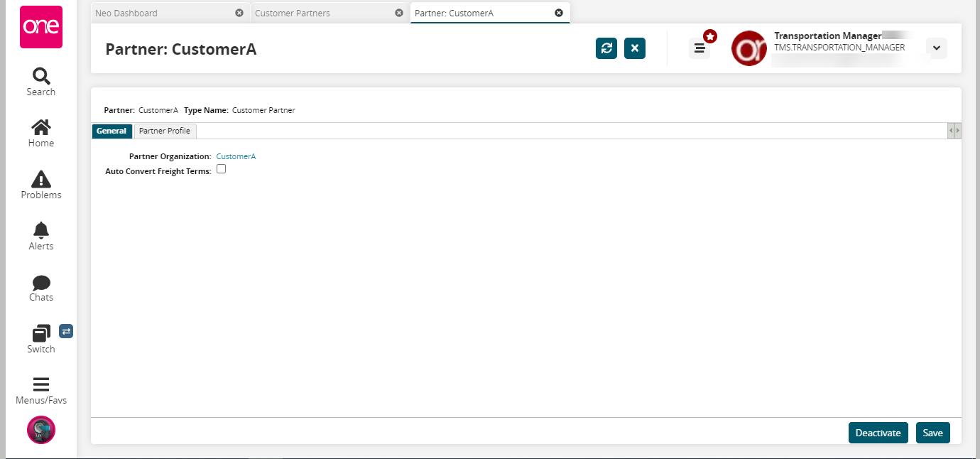Go to Home from sidebar
980x459 pixels.
click(x=41, y=134)
